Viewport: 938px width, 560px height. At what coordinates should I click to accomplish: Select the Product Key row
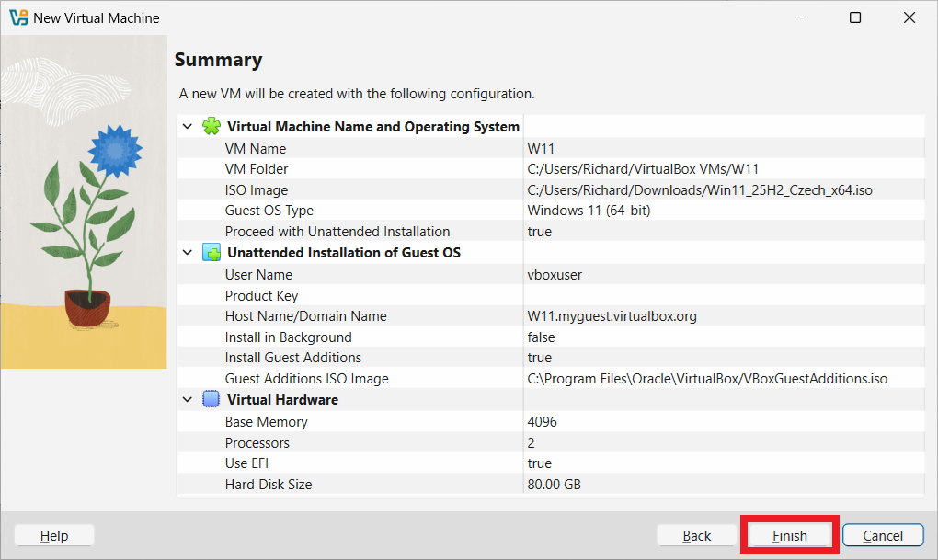click(x=262, y=296)
